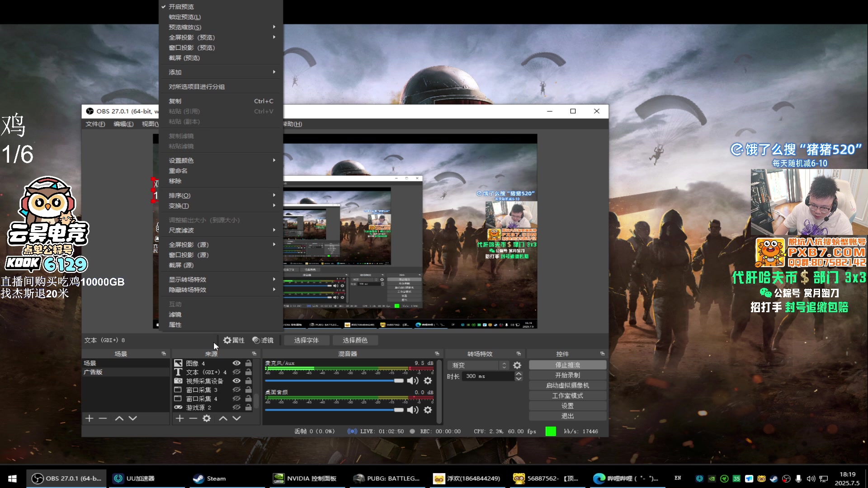This screenshot has width=868, height=488.
Task: Pop out the 来源 dock panel
Action: tap(254, 354)
